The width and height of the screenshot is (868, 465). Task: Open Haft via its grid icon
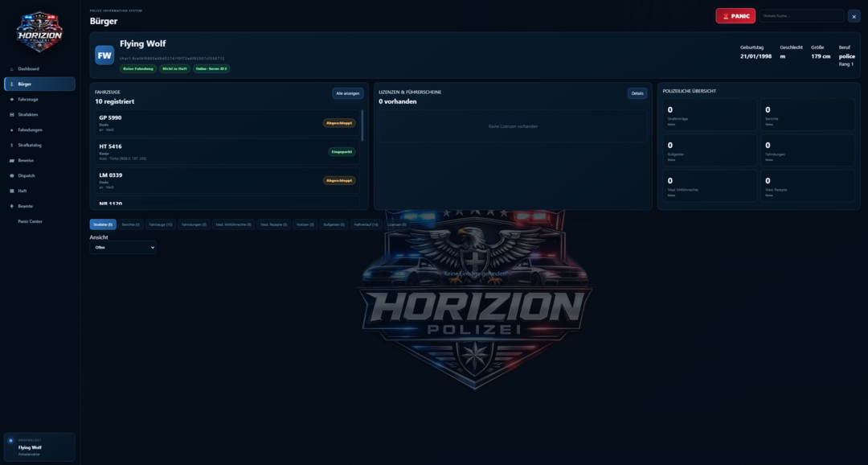11,191
